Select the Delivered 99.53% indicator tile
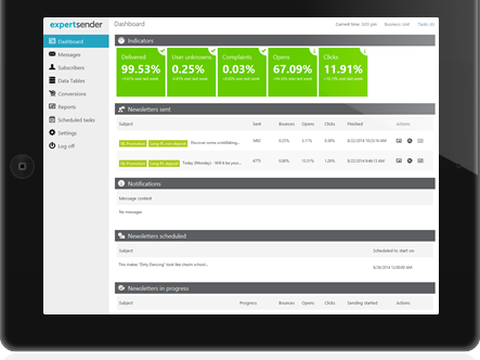The height and width of the screenshot is (360, 480). pyautogui.click(x=141, y=72)
